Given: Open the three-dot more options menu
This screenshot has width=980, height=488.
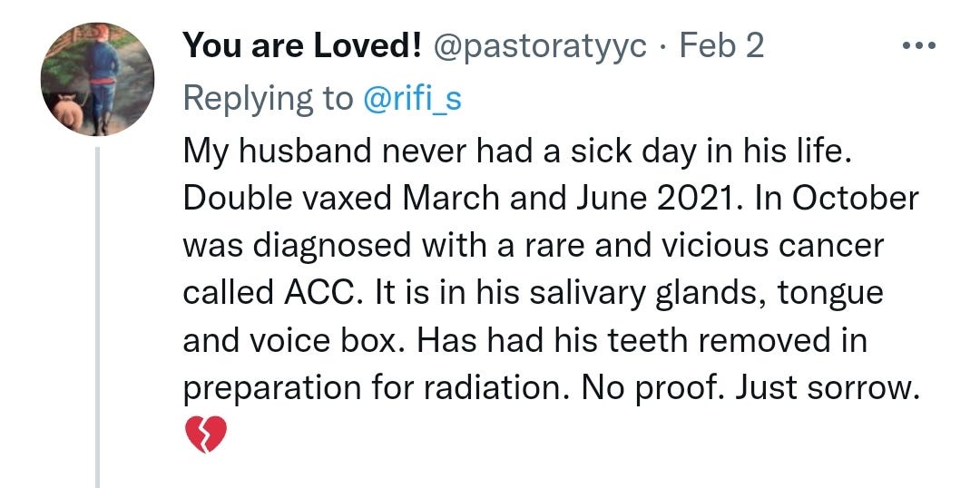Looking at the screenshot, I should point(920,45).
